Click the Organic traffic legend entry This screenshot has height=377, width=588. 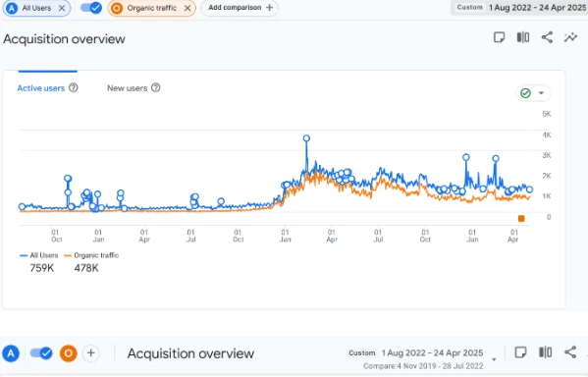coord(91,255)
